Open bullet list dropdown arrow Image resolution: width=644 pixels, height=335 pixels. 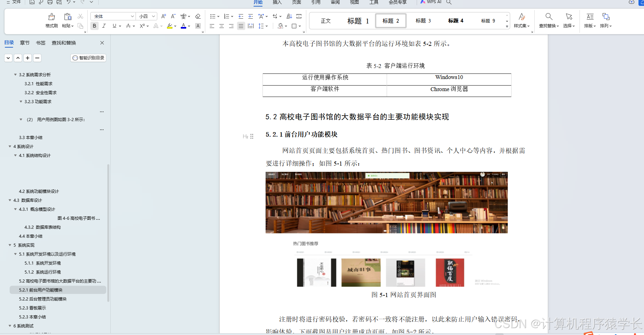click(218, 16)
